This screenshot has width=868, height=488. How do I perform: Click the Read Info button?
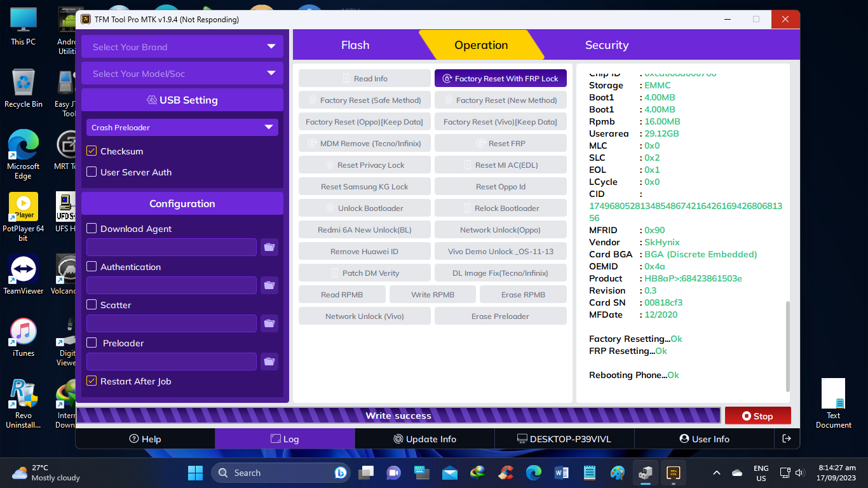365,79
